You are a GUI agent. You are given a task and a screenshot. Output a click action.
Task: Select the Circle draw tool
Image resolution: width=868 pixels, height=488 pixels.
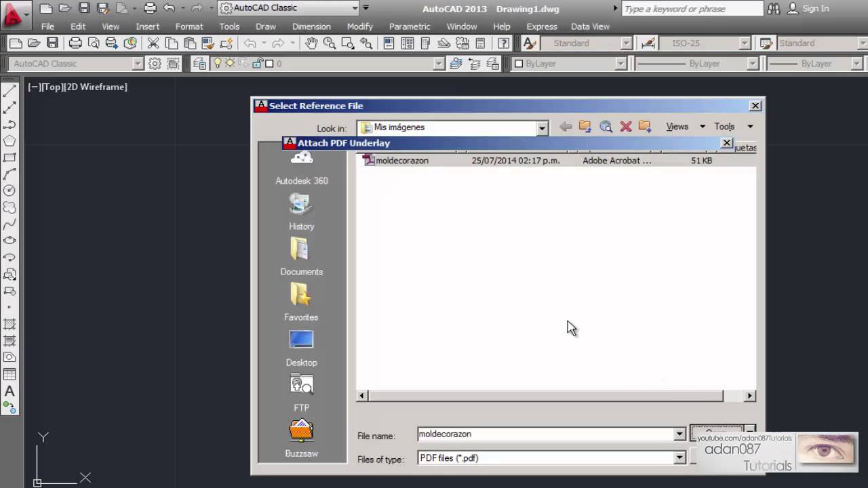(9, 190)
